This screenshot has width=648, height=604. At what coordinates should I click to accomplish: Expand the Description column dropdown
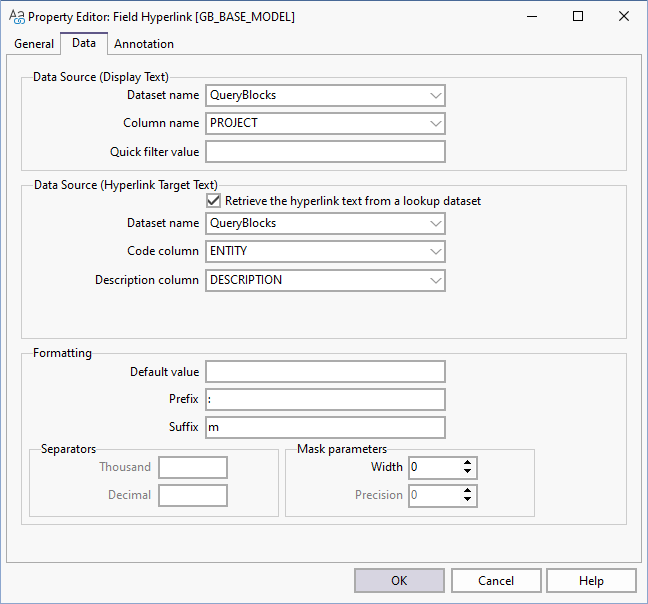435,280
